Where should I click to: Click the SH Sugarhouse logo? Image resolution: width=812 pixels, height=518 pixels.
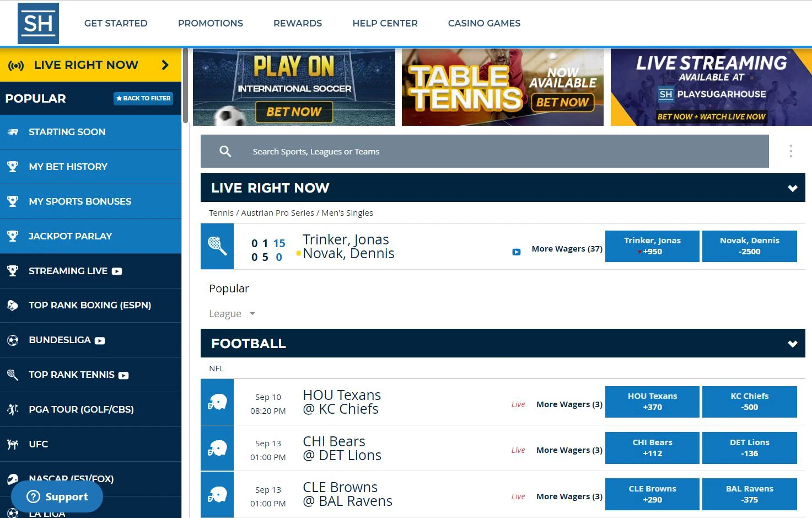pos(38,23)
